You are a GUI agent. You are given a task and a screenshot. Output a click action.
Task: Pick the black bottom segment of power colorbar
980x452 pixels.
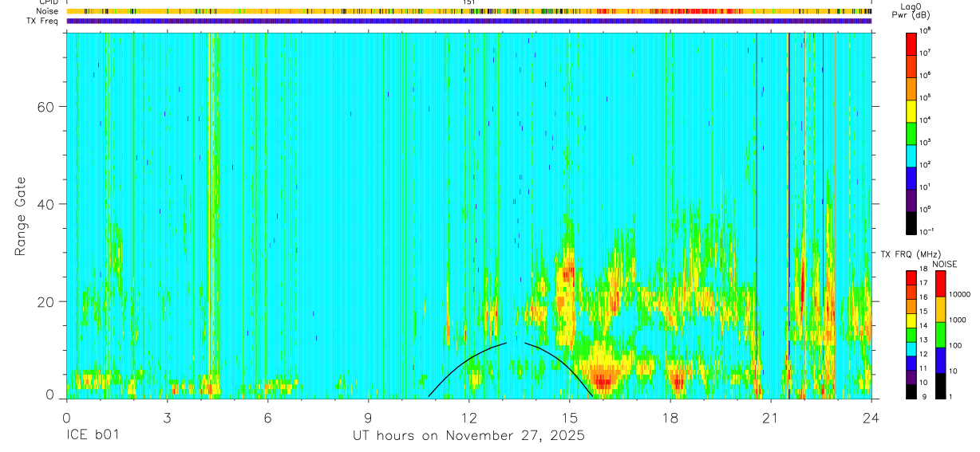[911, 222]
